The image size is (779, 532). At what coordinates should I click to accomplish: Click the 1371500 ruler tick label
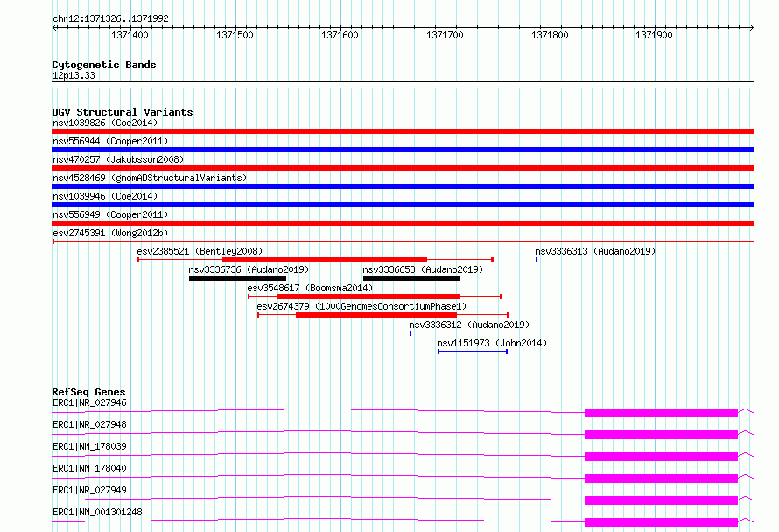(x=235, y=35)
